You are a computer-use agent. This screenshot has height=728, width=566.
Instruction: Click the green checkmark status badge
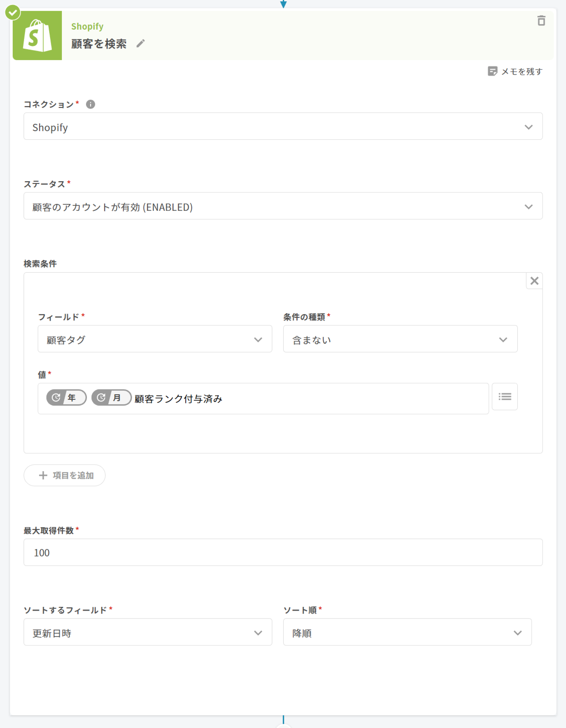(x=13, y=13)
